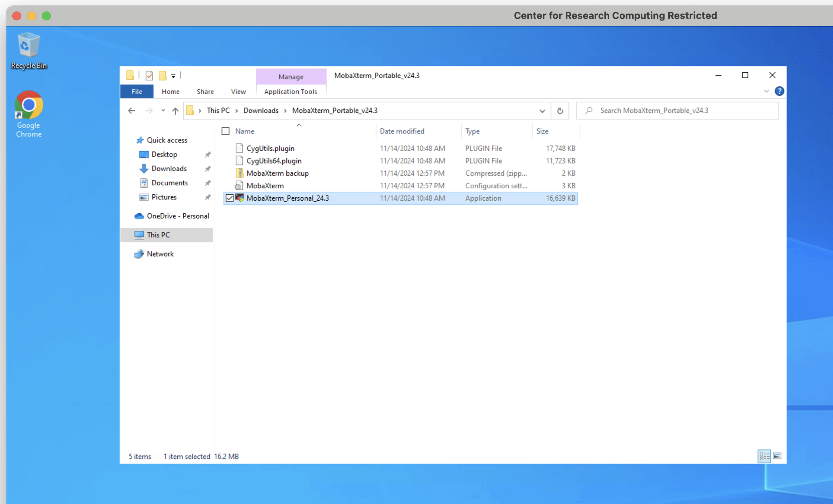Sort by the Name column header
833x504 pixels.
pyautogui.click(x=245, y=131)
